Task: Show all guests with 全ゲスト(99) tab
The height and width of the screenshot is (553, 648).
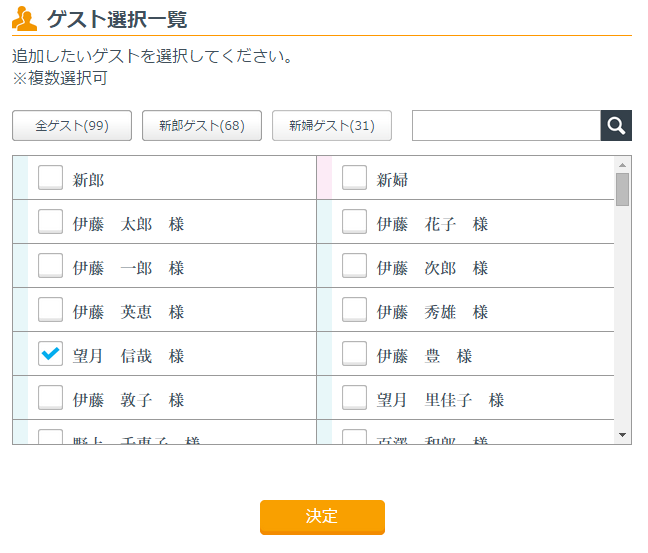Action: 72,126
